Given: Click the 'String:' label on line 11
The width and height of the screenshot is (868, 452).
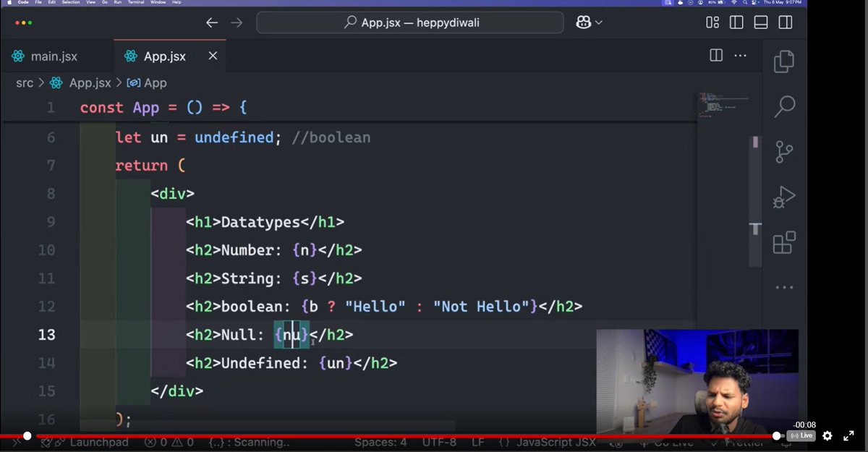Looking at the screenshot, I should coord(252,278).
